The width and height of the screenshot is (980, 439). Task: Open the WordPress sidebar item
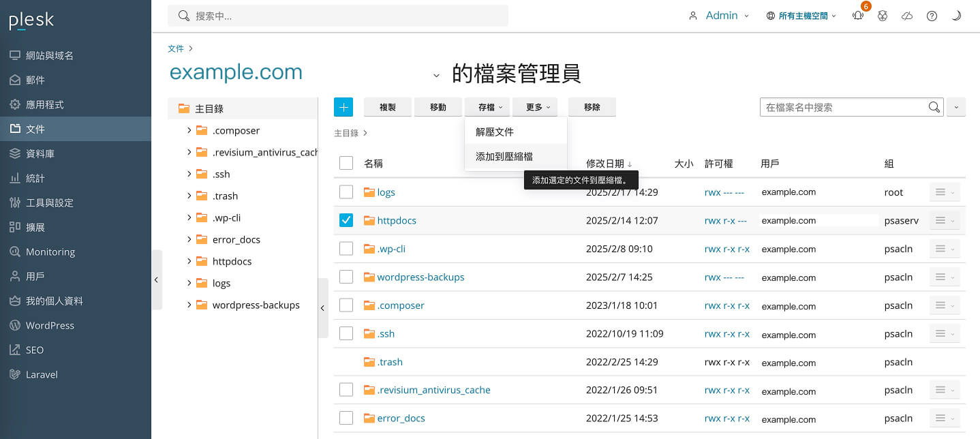tap(50, 325)
